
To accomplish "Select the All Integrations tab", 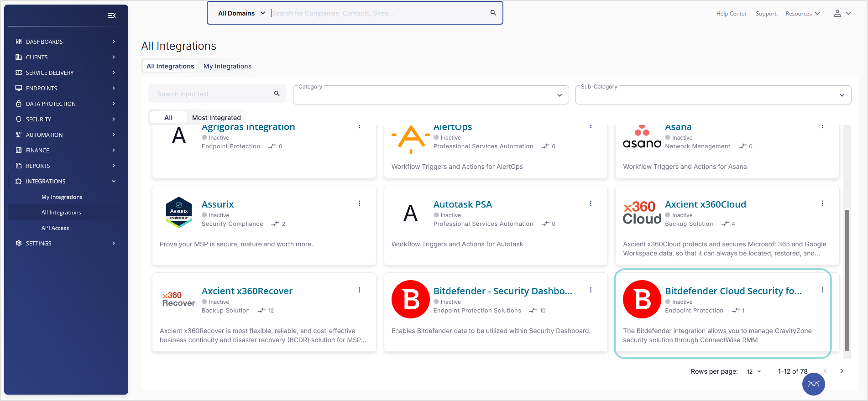I will click(x=170, y=66).
